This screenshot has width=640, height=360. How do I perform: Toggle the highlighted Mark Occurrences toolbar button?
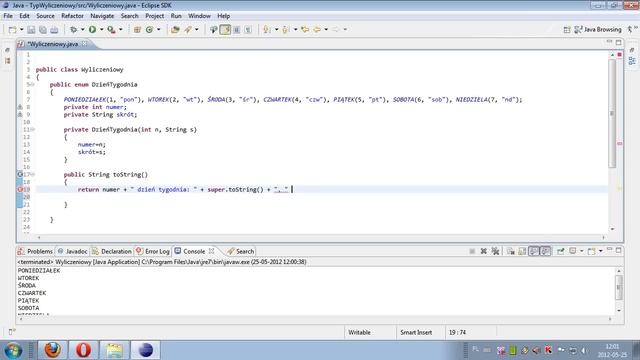225,30
